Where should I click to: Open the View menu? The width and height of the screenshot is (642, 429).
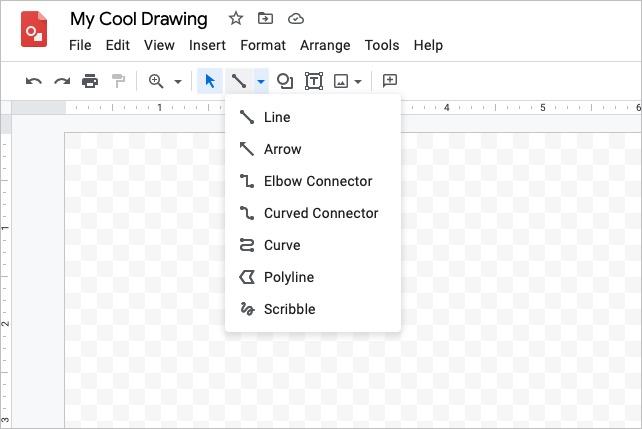pyautogui.click(x=159, y=45)
